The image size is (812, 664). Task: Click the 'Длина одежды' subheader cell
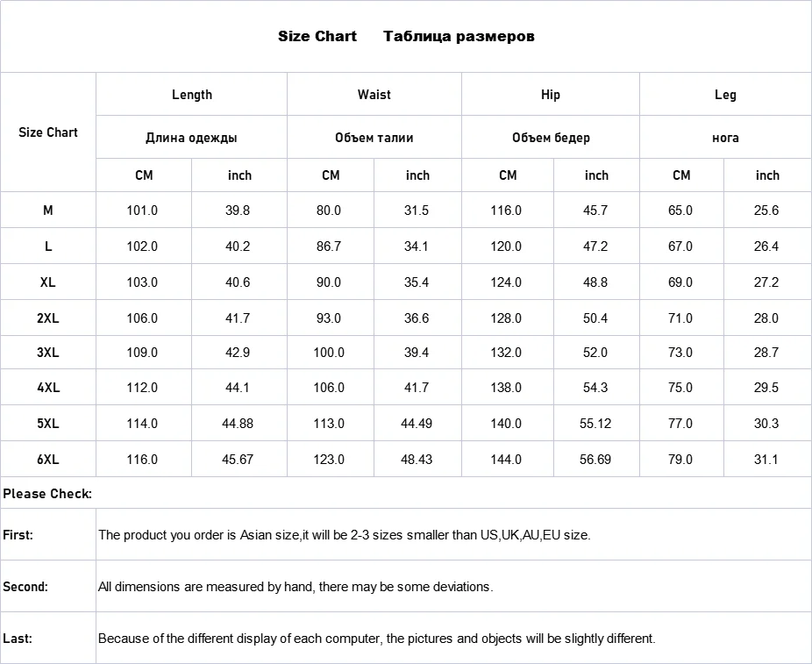191,138
